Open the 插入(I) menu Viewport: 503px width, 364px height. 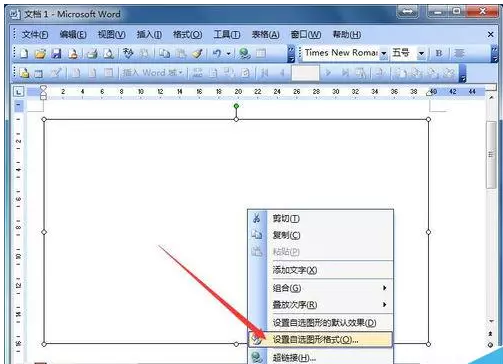(149, 34)
